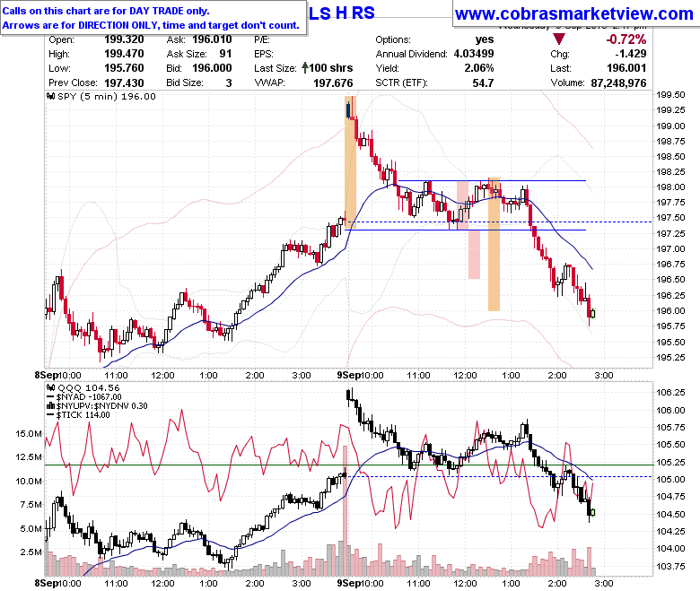Click the green up arrow beside Last Size
The height and width of the screenshot is (591, 700).
tap(305, 68)
